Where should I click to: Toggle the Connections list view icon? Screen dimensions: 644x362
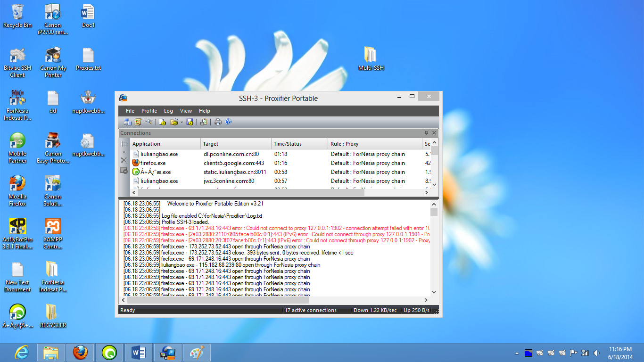(124, 144)
